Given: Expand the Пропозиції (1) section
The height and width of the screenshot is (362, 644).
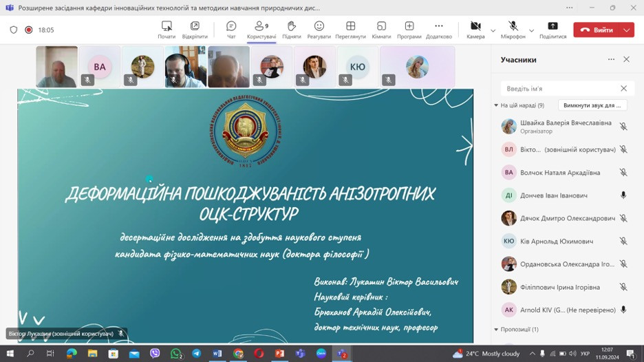Looking at the screenshot, I should click(x=496, y=330).
